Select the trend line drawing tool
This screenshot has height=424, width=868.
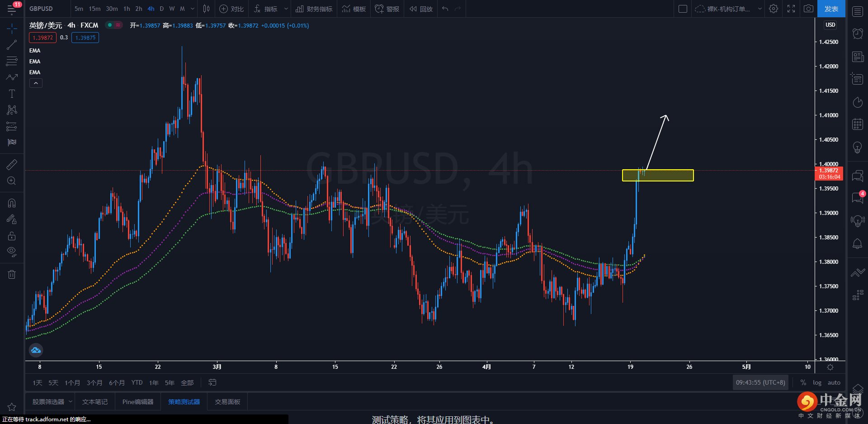click(x=12, y=45)
